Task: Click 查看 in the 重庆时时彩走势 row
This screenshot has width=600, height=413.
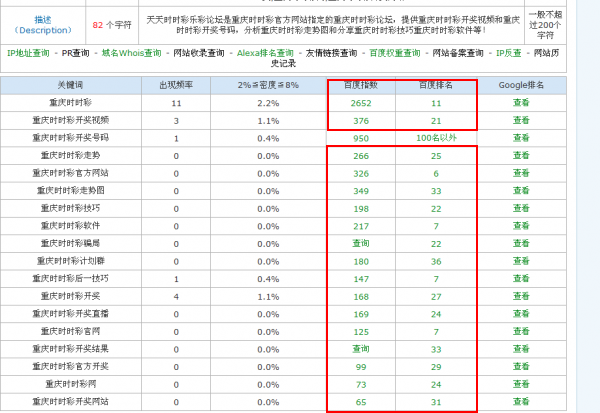Action: 521,156
